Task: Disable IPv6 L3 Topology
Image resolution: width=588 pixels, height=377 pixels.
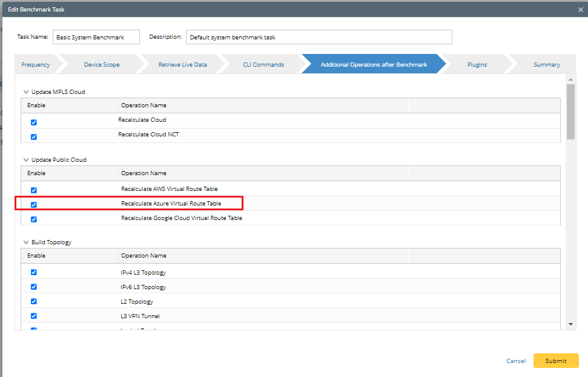Action: [x=33, y=287]
